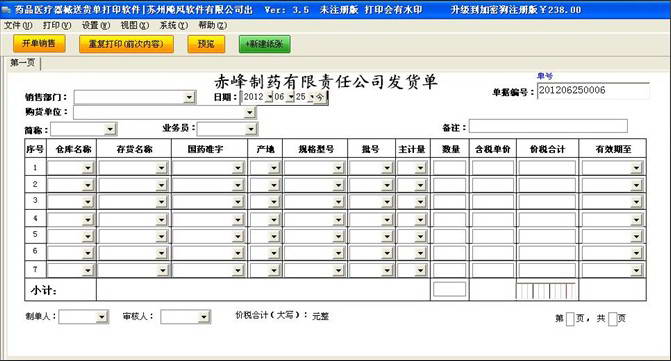Viewport: 671px width, 361px height.
Task: Open the 设置 menu
Action: click(x=96, y=26)
